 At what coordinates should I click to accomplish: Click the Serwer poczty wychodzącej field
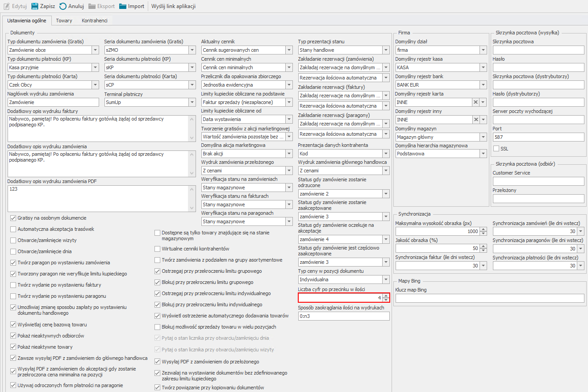tap(538, 120)
